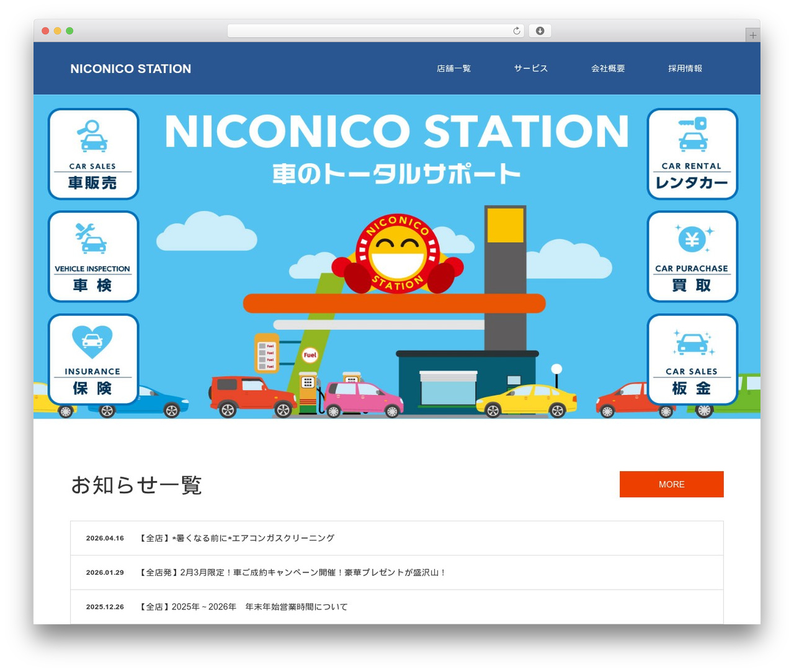Screen dimensions: 794x672
Task: Click the 2026.04.16 news date
Action: (105, 538)
